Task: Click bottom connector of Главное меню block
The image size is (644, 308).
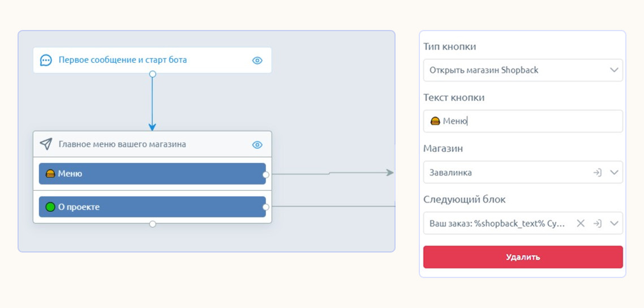Action: (152, 224)
